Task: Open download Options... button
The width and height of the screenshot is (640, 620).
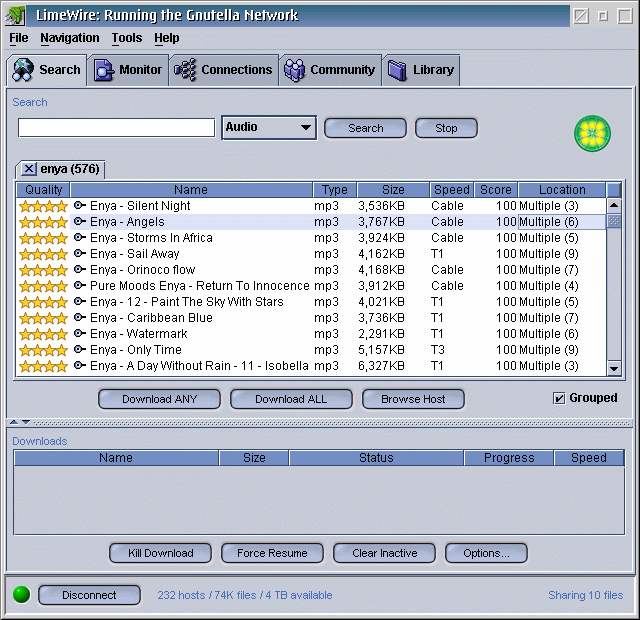Action: click(x=486, y=553)
